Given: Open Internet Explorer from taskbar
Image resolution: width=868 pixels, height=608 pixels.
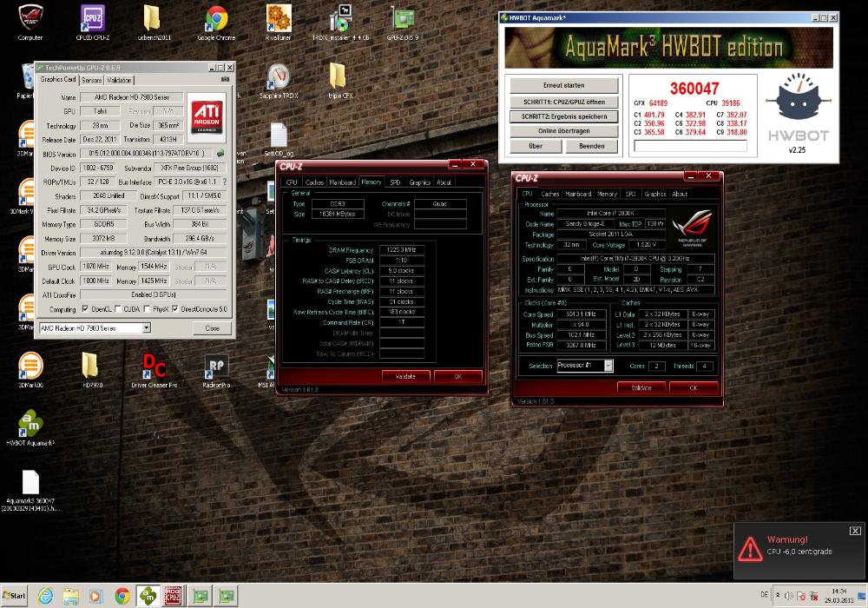Looking at the screenshot, I should point(45,596).
